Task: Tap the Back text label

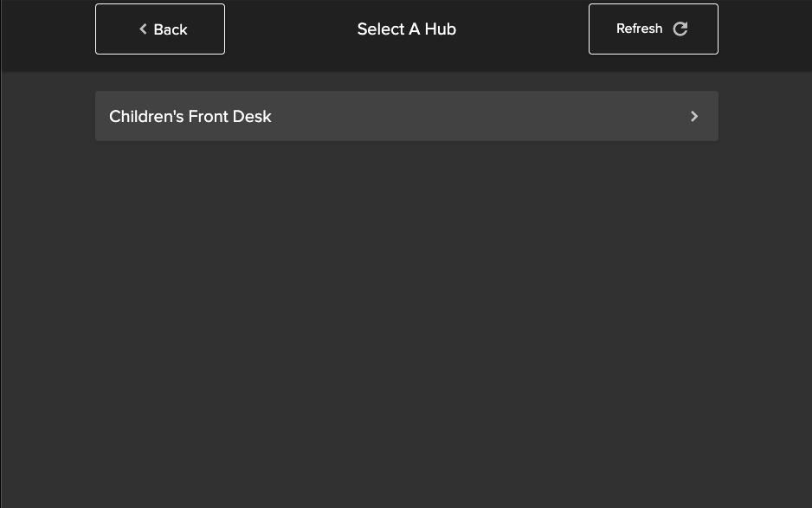Action: [171, 29]
